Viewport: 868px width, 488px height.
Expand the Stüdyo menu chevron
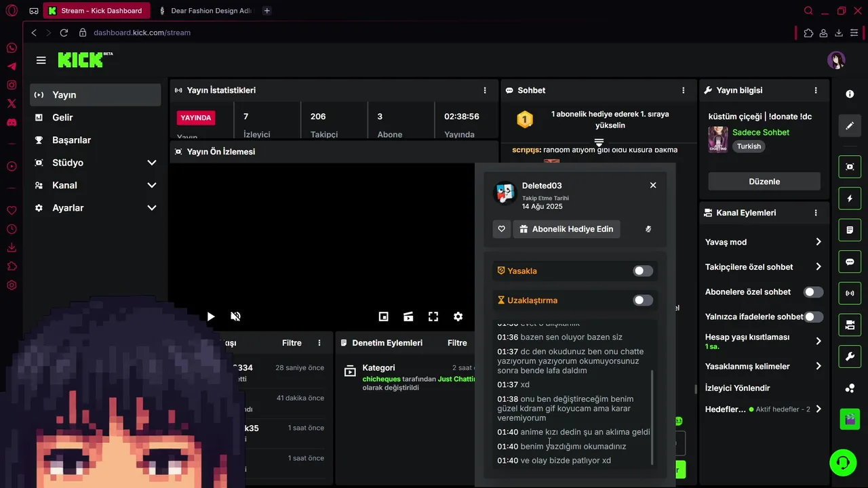[x=152, y=163]
